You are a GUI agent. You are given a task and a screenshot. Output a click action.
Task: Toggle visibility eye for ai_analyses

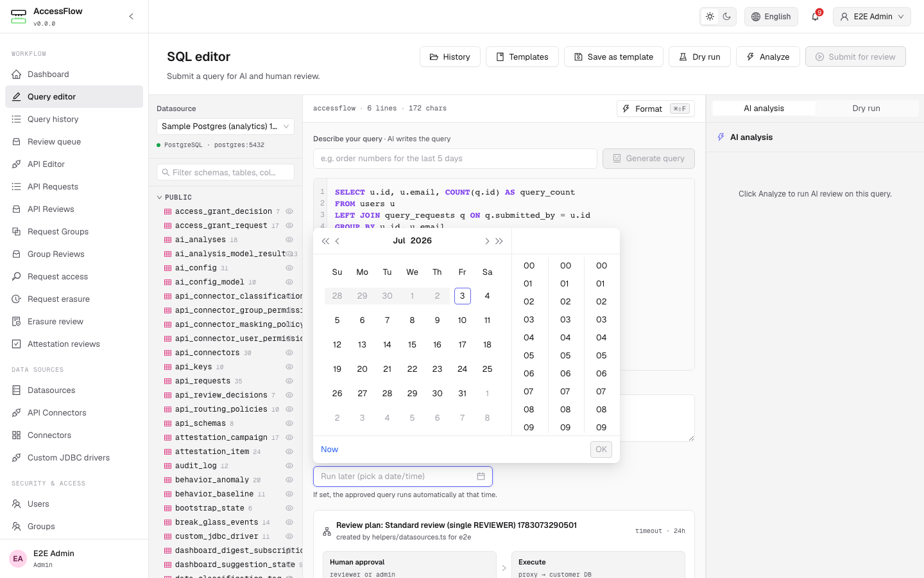[289, 240]
